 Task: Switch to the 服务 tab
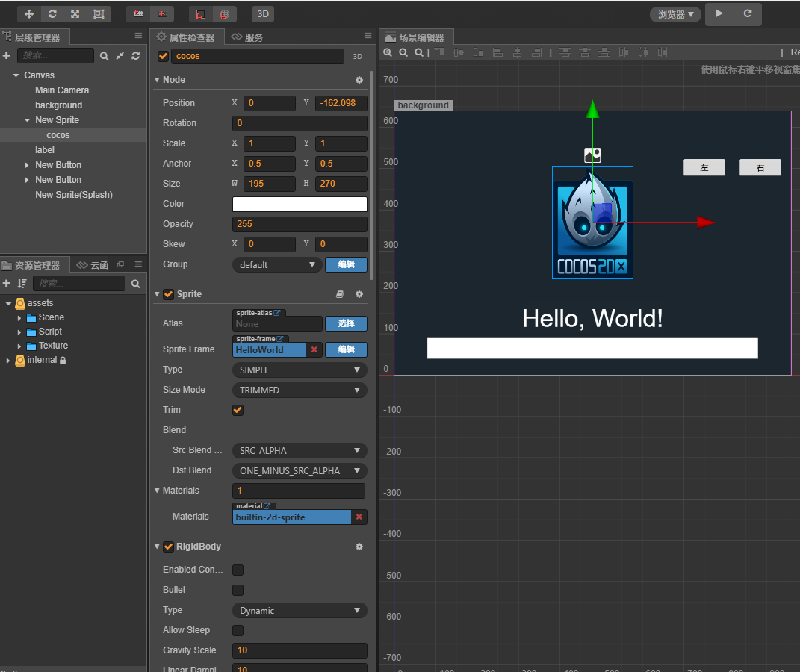pos(247,37)
